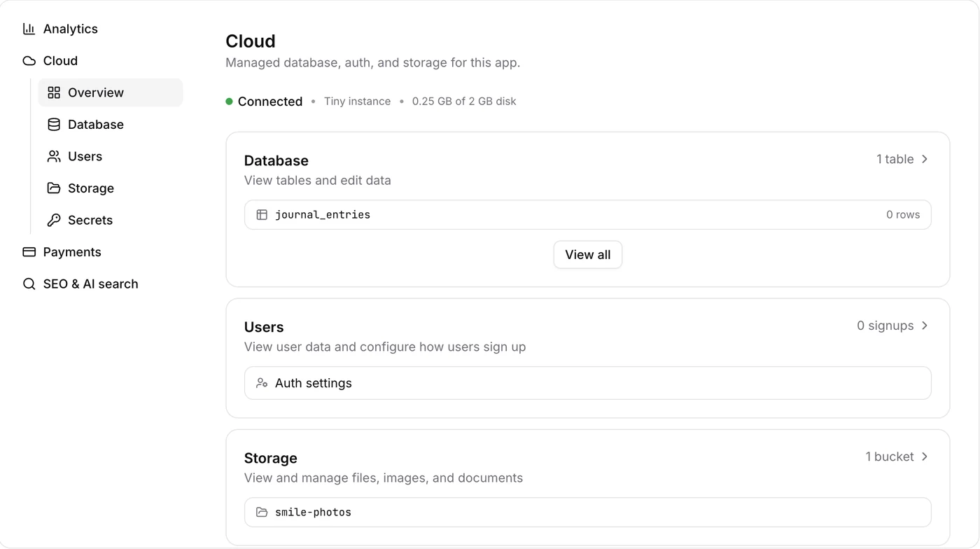Click the Database card heading

pyautogui.click(x=276, y=160)
